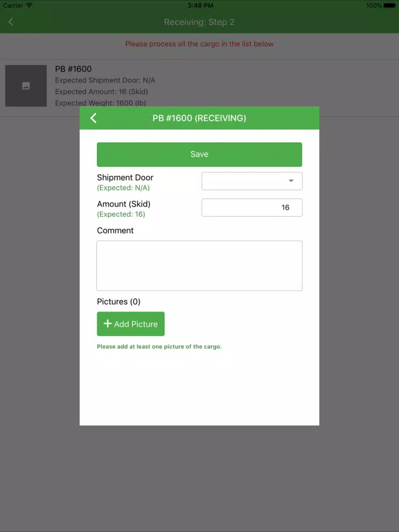The height and width of the screenshot is (532, 399).
Task: Click the '(Expected: 16)' hint under Amount
Action: (x=121, y=214)
